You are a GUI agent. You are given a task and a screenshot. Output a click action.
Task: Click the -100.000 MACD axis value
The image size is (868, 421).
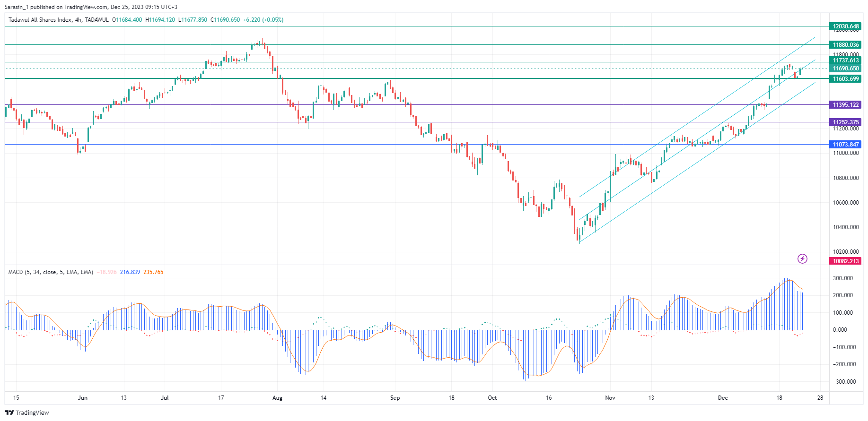(x=844, y=347)
